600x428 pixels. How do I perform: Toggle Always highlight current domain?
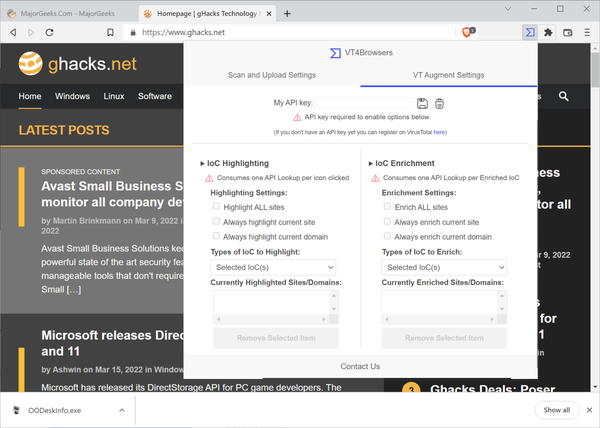point(216,236)
